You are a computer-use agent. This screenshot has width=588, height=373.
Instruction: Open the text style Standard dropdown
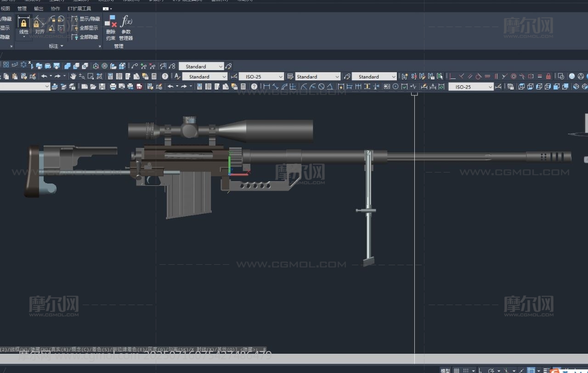tap(205, 77)
